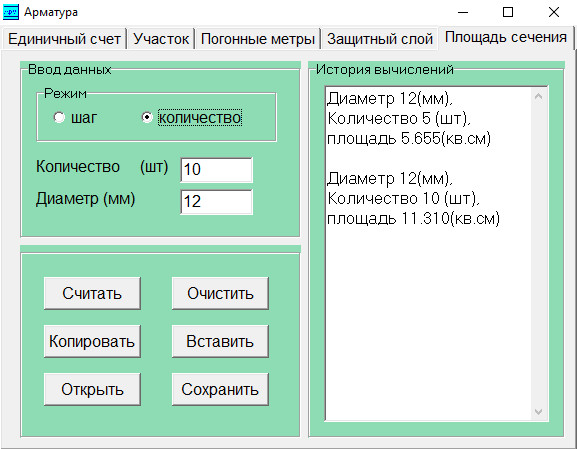Click inside the История вычислений text area

(x=429, y=254)
